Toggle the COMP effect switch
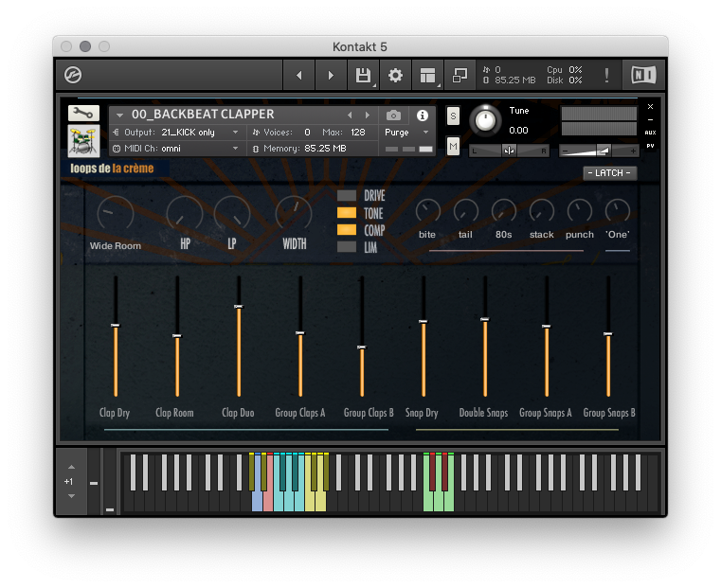 347,230
